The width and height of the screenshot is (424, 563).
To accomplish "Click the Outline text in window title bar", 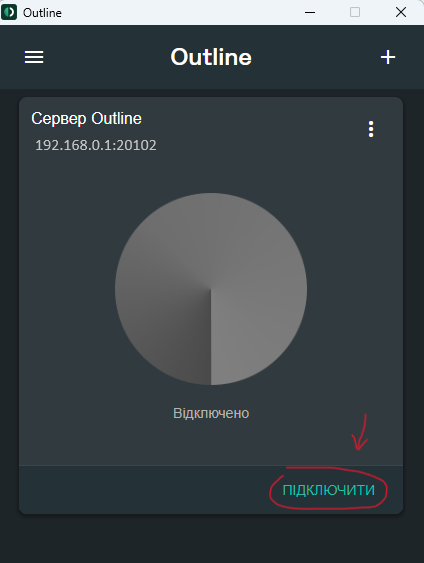I will pos(42,13).
